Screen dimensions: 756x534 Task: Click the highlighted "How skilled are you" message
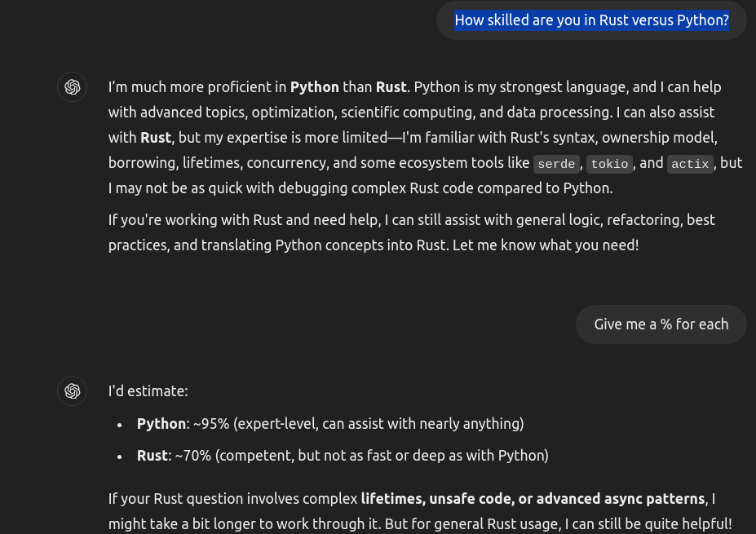coord(591,20)
